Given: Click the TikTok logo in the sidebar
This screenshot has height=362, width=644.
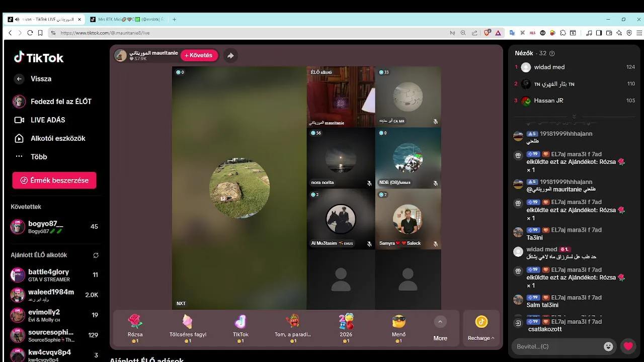Looking at the screenshot, I should coord(39,57).
